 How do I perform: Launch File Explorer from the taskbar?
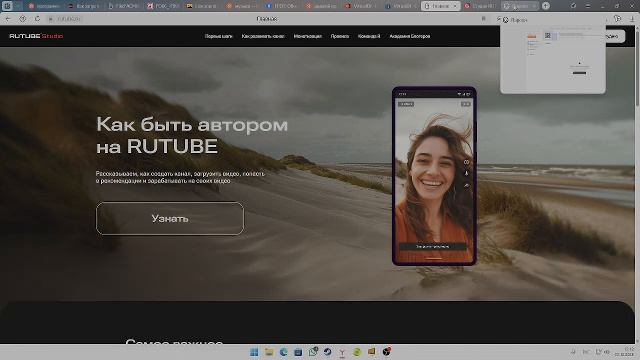[269, 352]
